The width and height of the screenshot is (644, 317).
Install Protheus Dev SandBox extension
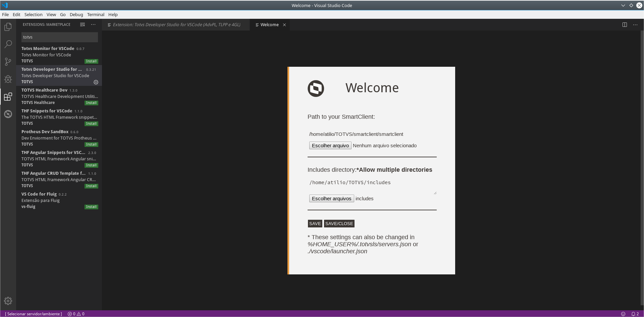click(91, 145)
